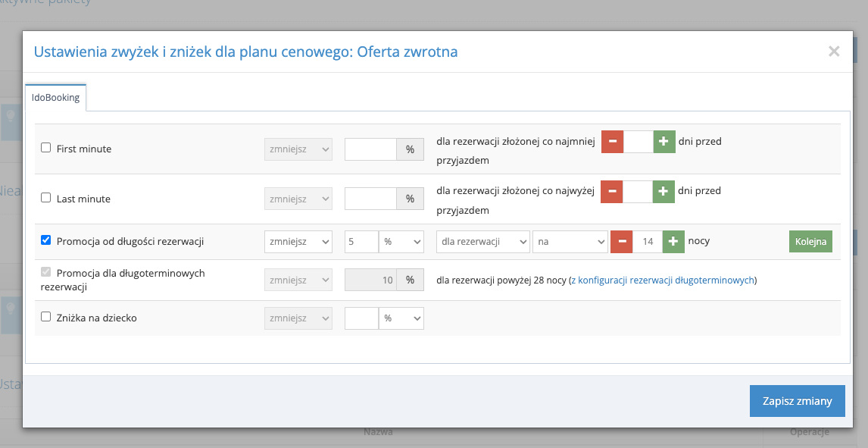The image size is (868, 448).
Task: Tick the Last minute checkbox
Action: click(46, 198)
